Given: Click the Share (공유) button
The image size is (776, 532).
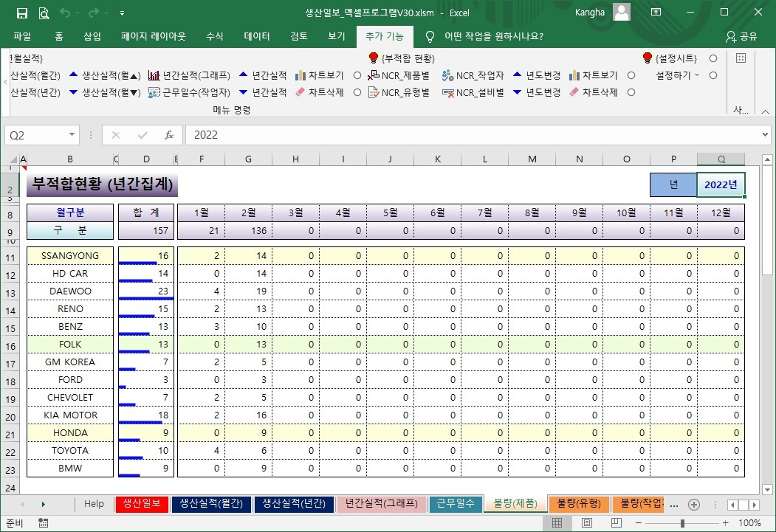Looking at the screenshot, I should [741, 36].
